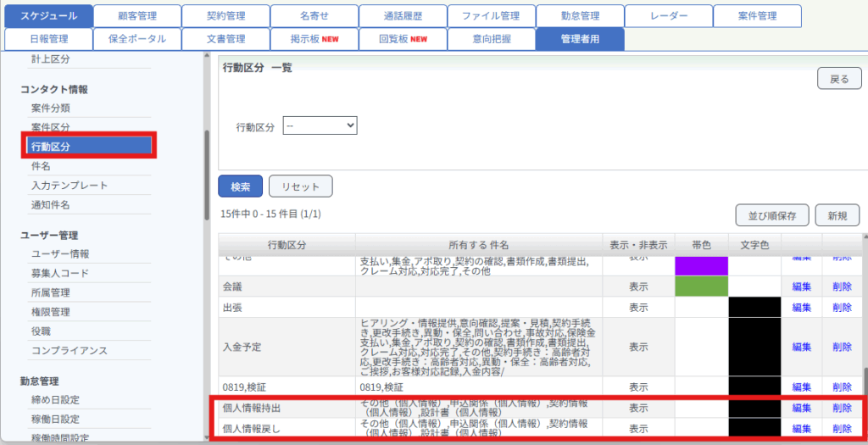Click the 検索 button
This screenshot has width=868, height=445.
pyautogui.click(x=240, y=186)
